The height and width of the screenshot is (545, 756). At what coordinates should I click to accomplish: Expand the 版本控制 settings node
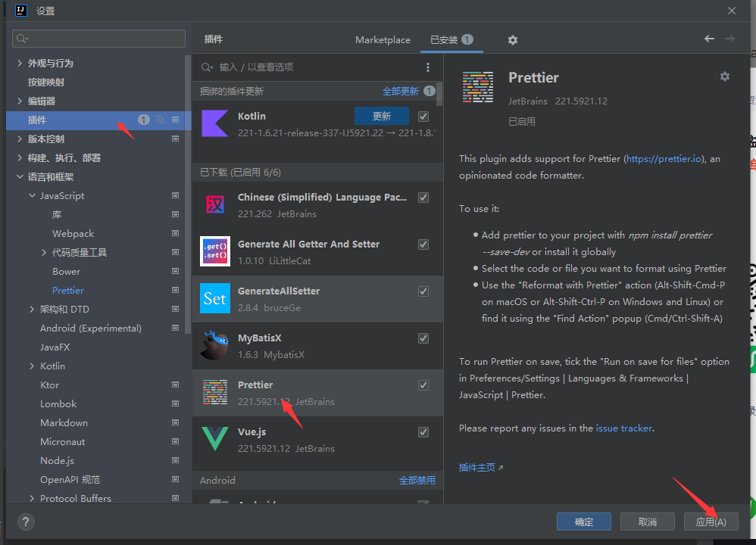[x=19, y=139]
